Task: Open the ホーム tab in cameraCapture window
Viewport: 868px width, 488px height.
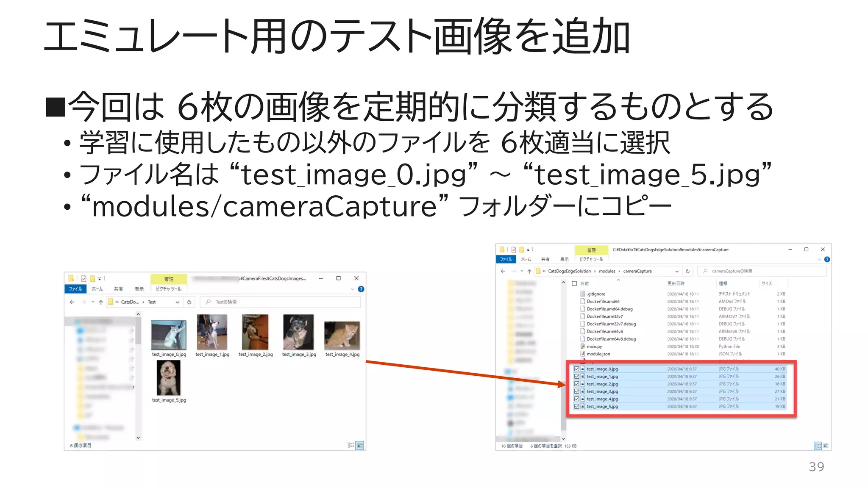Action: click(526, 259)
